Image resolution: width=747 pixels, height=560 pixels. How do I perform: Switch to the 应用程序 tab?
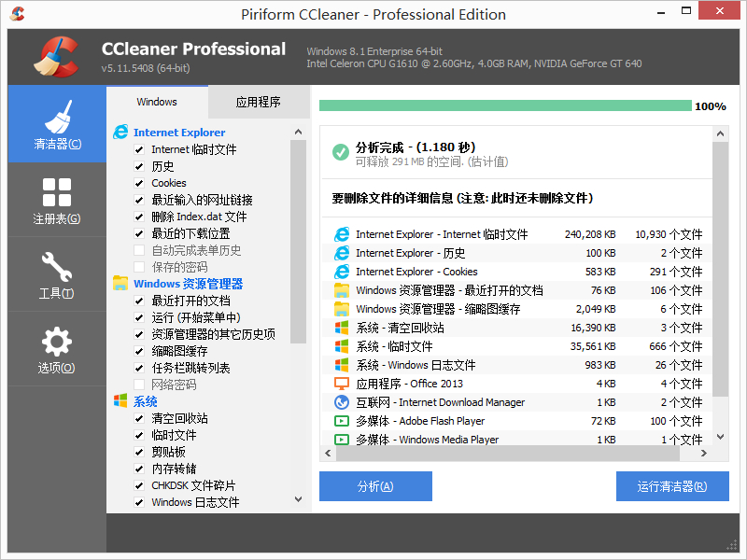coord(259,102)
